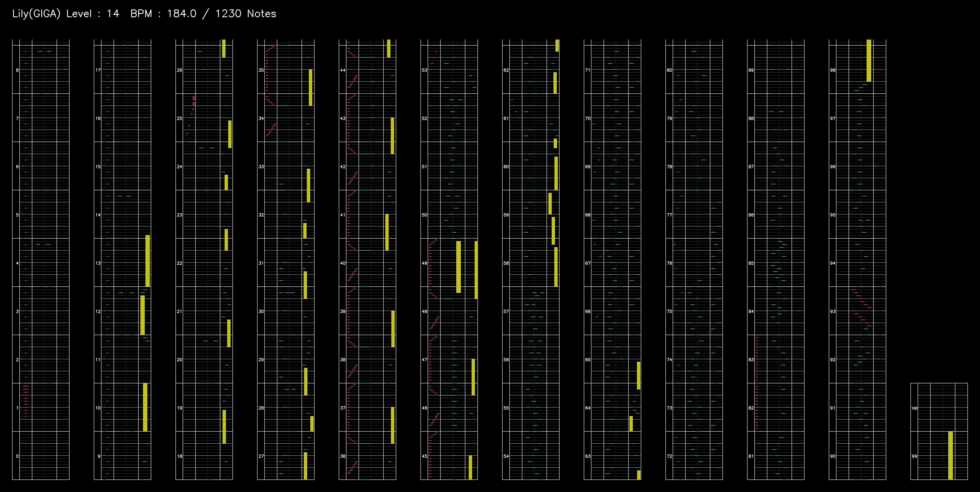Select measure number 8 label
Image resolution: width=980 pixels, height=492 pixels.
pyautogui.click(x=17, y=70)
